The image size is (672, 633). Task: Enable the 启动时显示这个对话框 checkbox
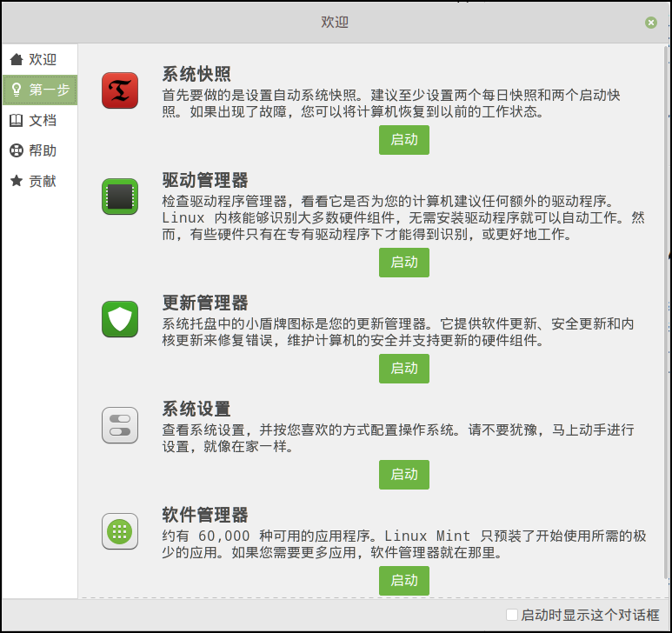512,615
